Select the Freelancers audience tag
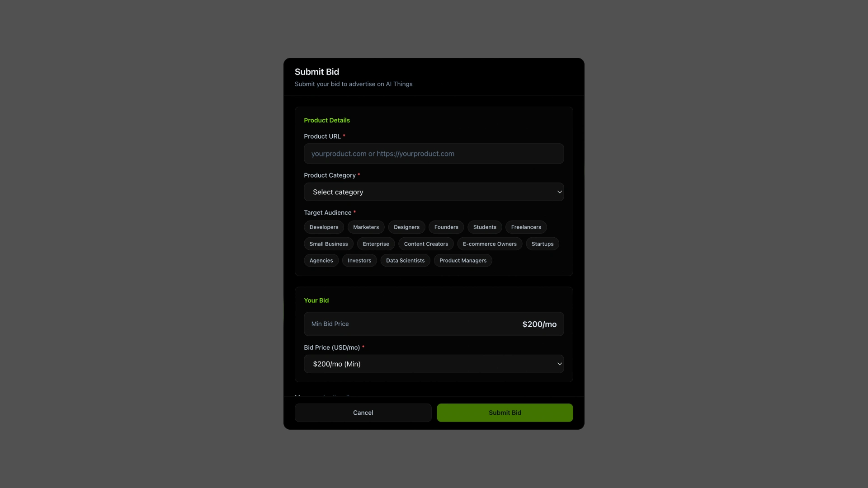Screen dimensions: 868x488 [x=526, y=227]
